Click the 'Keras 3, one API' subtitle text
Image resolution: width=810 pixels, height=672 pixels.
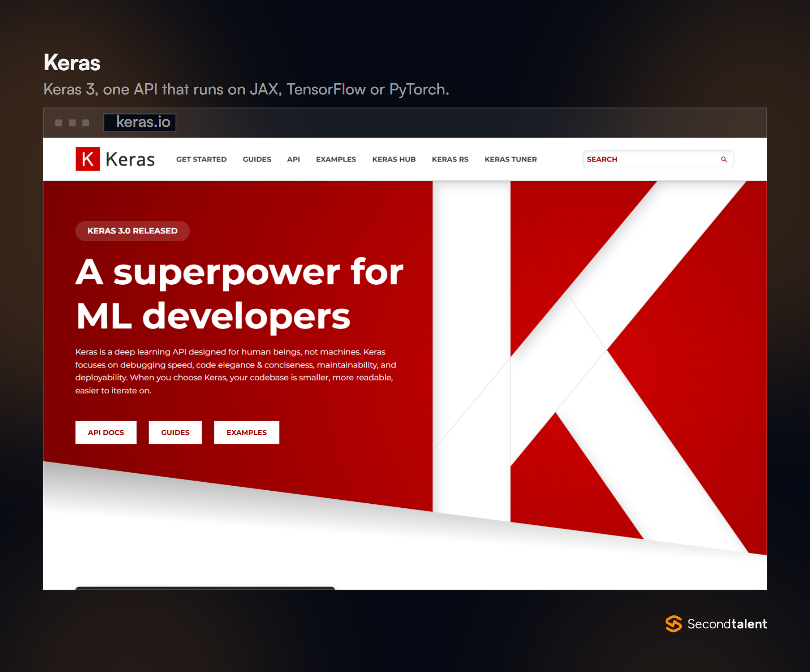pos(246,89)
